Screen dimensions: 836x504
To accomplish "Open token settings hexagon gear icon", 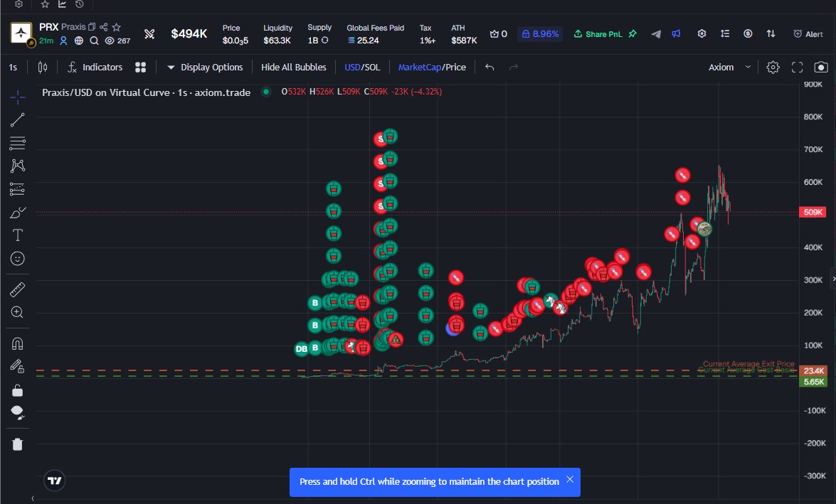I will [x=702, y=33].
